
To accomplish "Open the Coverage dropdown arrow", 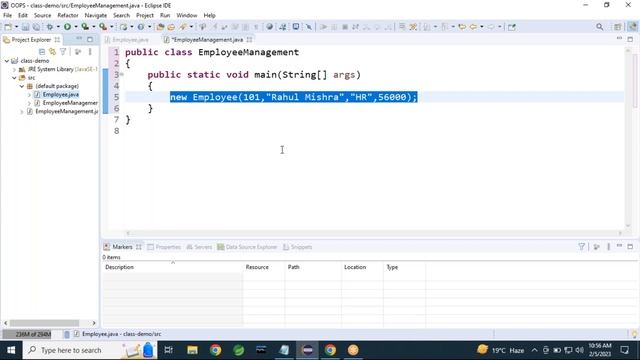I will (x=93, y=27).
